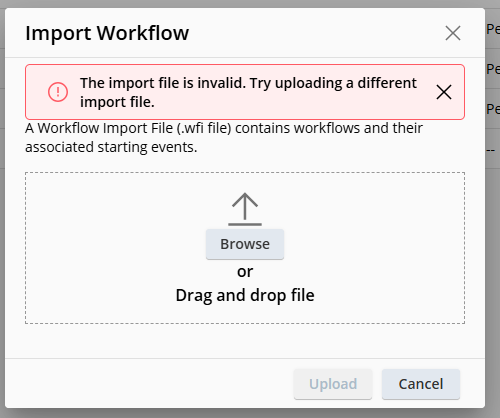Click the red error alert banner
Screen dimensions: 500x418
(x=245, y=92)
